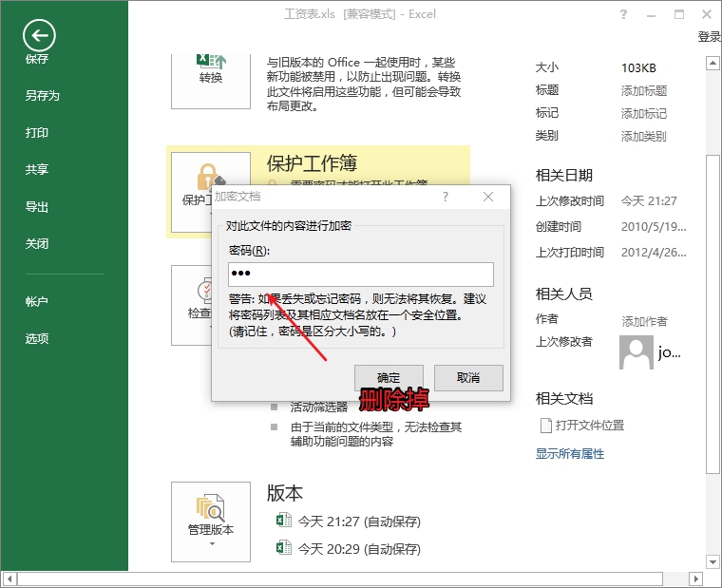Click the last modifier avatar picture
The width and height of the screenshot is (722, 588).
(636, 352)
